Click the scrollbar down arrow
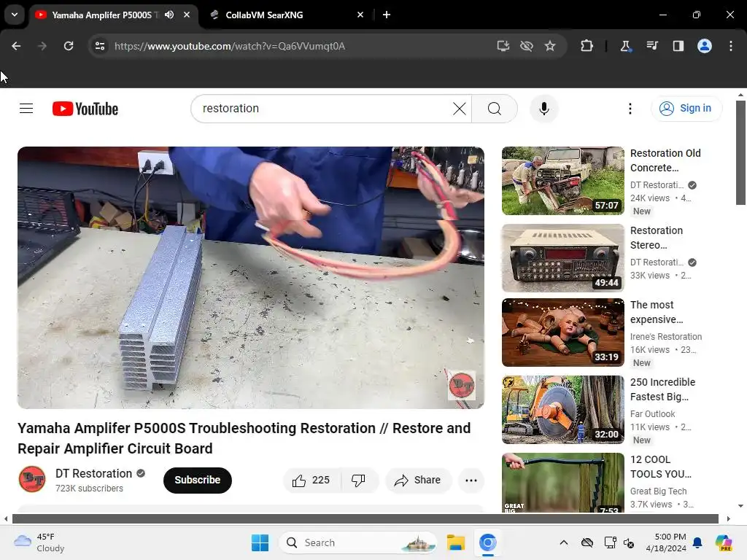This screenshot has height=560, width=747. [x=740, y=506]
